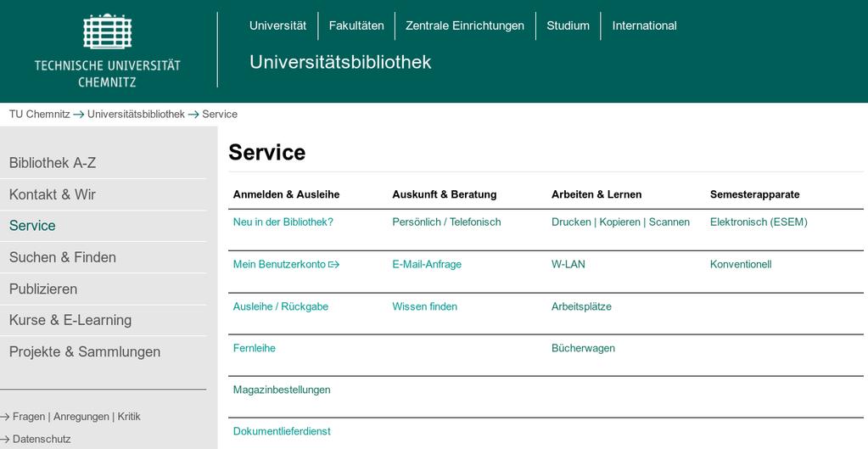Open Fragen | Anregungen | Kritik link
868x449 pixels.
(x=76, y=417)
